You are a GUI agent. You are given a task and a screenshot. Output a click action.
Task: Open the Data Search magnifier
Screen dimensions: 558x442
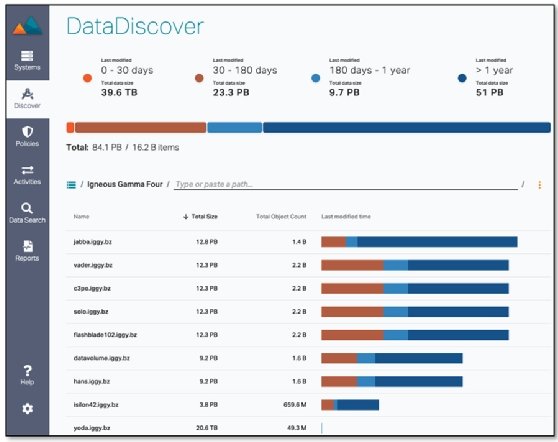27,208
